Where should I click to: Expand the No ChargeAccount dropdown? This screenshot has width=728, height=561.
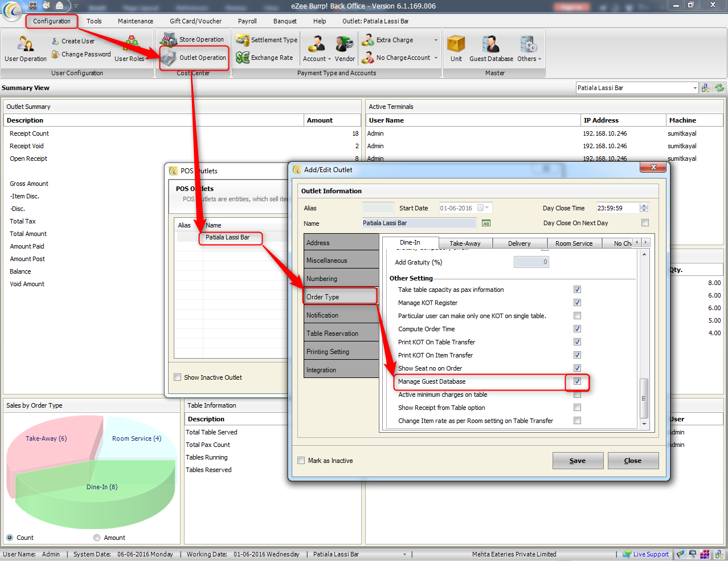[436, 58]
